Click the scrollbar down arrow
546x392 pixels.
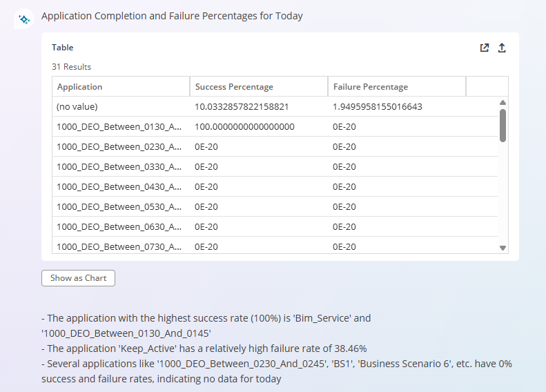pyautogui.click(x=503, y=248)
